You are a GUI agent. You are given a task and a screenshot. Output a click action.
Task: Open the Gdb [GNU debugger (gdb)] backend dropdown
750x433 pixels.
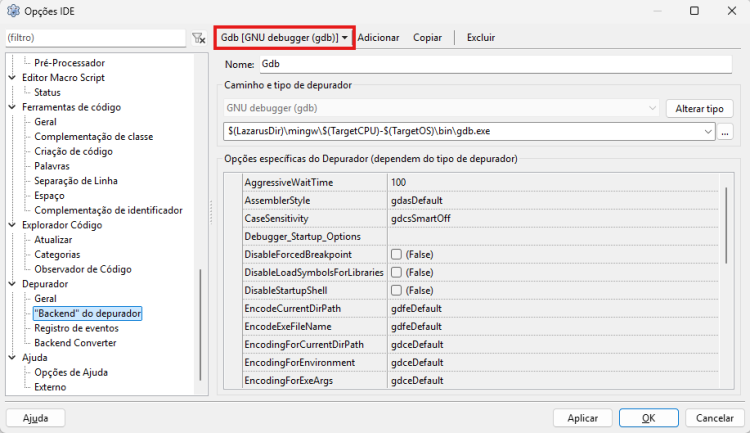(284, 37)
